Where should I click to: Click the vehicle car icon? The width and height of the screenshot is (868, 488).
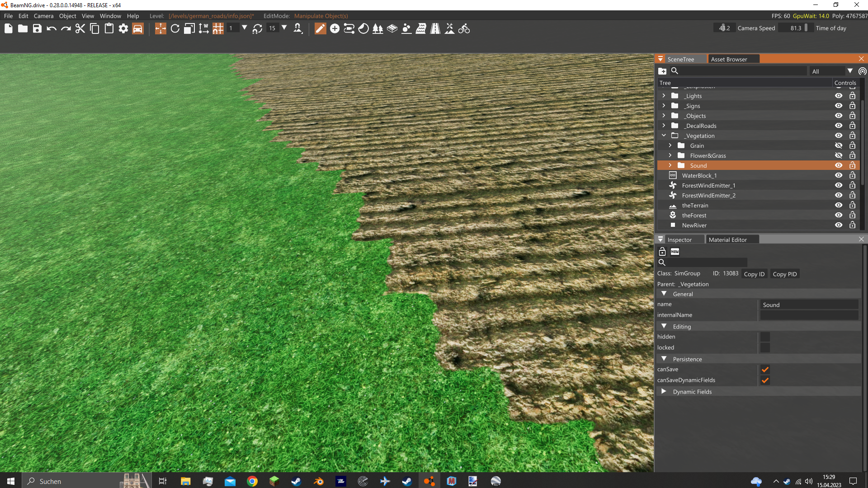point(137,29)
